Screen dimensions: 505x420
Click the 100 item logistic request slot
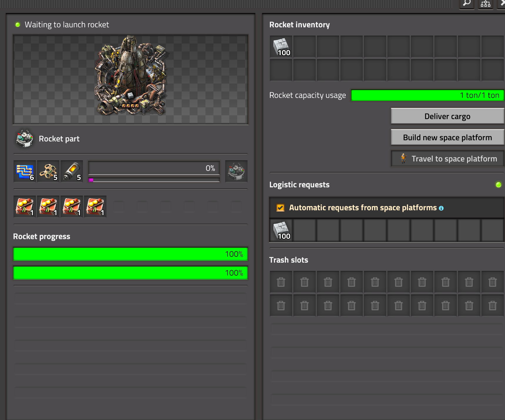click(x=281, y=230)
